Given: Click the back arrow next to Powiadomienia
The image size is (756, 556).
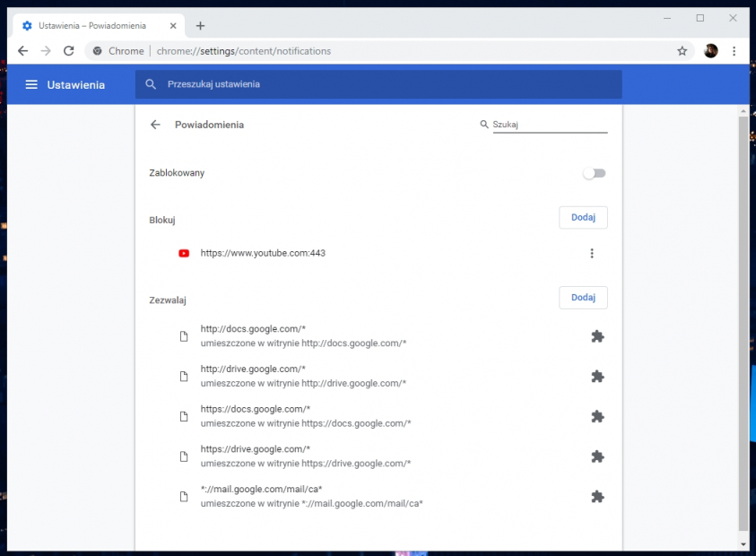Looking at the screenshot, I should tap(154, 125).
